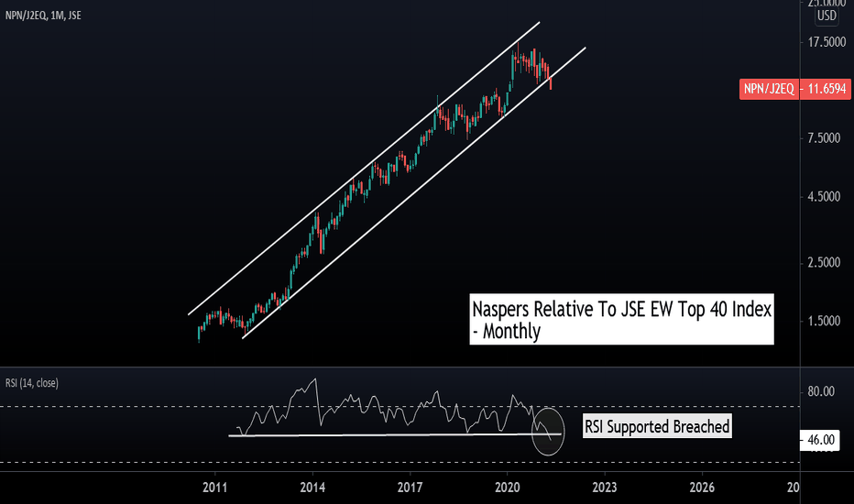854x504 pixels.
Task: Click the NPN/J2EQ, 1M, JSE symbol title
Action: coord(43,16)
